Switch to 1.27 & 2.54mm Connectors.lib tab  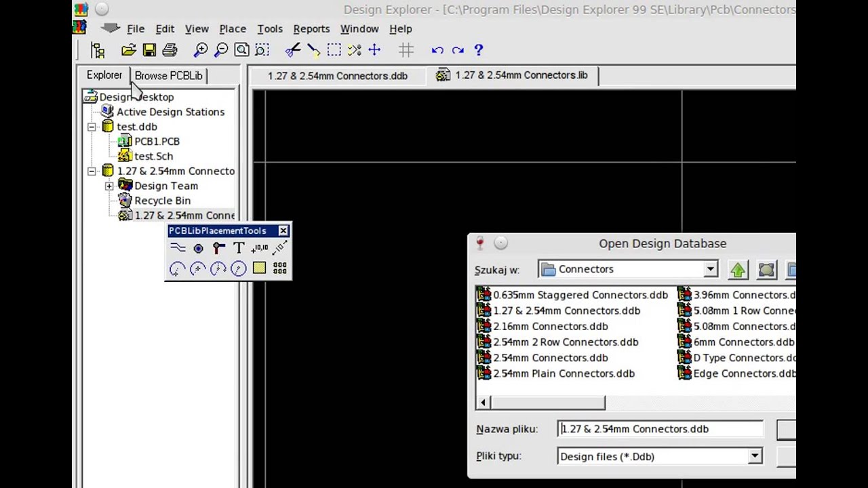[513, 75]
